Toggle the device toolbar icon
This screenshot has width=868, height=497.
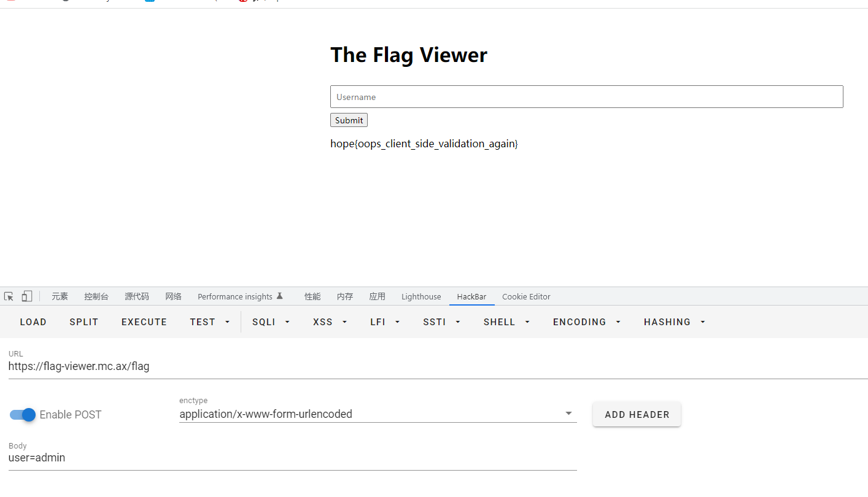coord(26,296)
